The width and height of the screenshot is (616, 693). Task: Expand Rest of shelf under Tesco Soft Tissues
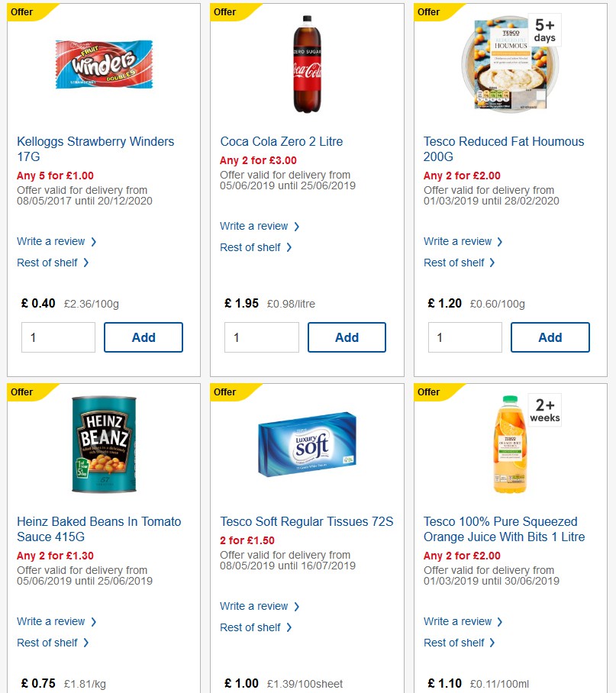pos(252,627)
